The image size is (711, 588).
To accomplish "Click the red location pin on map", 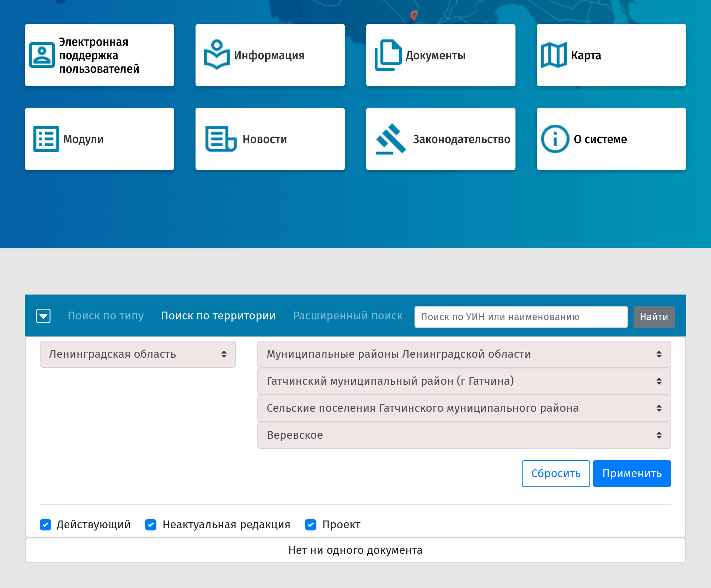I will point(413,15).
